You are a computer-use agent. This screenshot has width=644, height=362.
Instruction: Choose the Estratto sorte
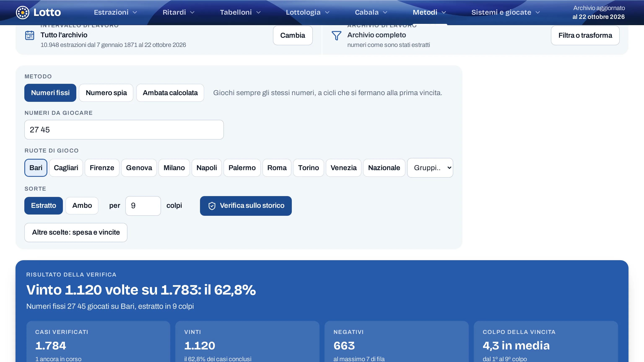[44, 206]
